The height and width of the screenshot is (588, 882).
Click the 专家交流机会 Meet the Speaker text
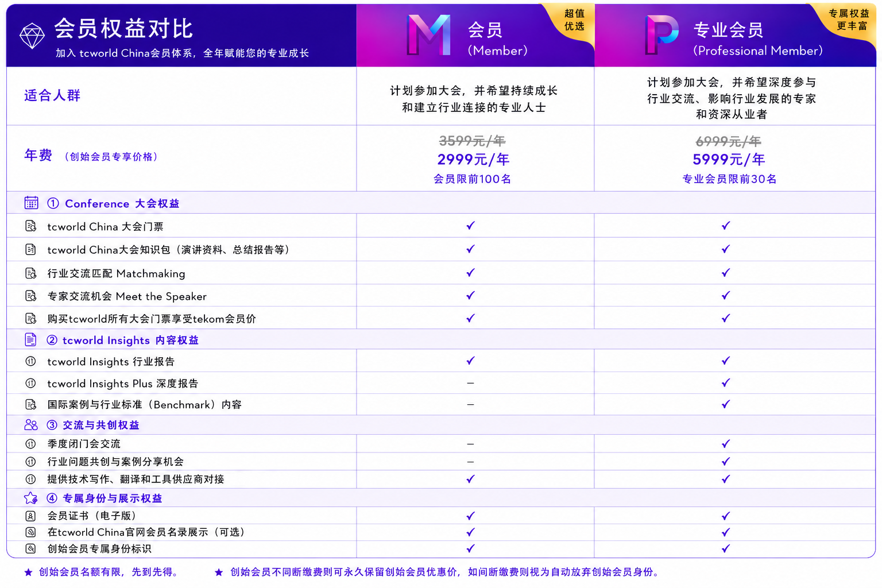click(127, 296)
